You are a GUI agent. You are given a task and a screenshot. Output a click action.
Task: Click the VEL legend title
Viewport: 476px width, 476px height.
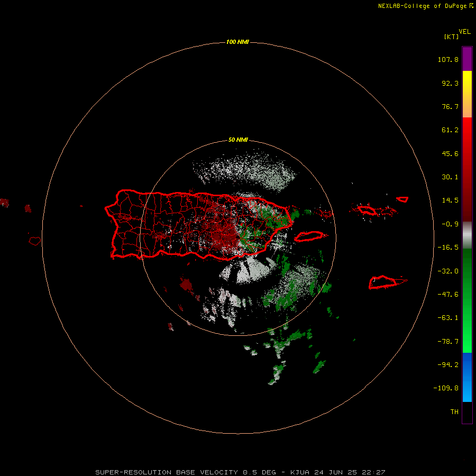[464, 31]
